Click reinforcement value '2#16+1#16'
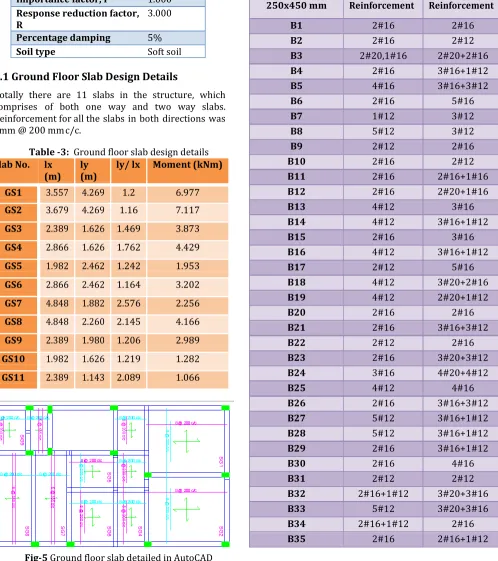 (x=463, y=176)
